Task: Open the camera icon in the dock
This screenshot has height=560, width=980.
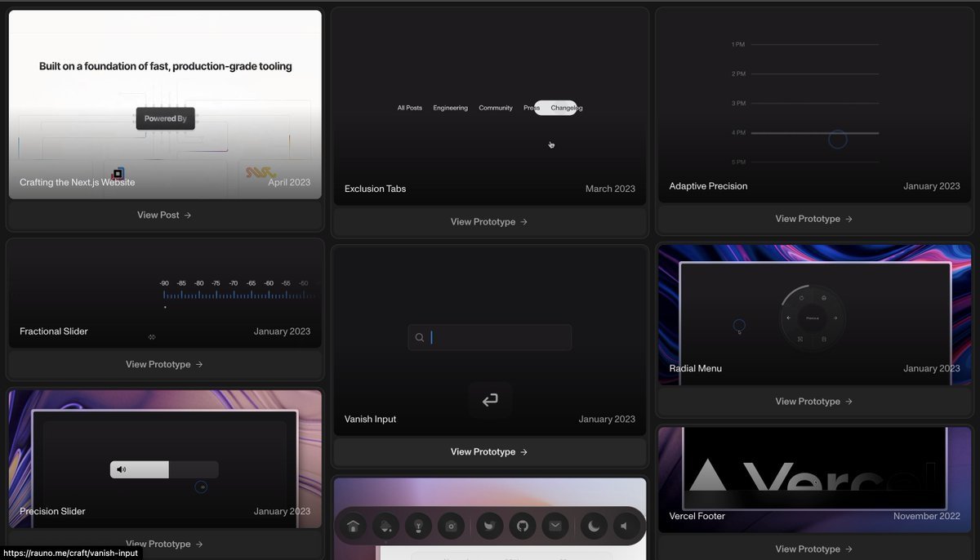Action: coord(452,527)
